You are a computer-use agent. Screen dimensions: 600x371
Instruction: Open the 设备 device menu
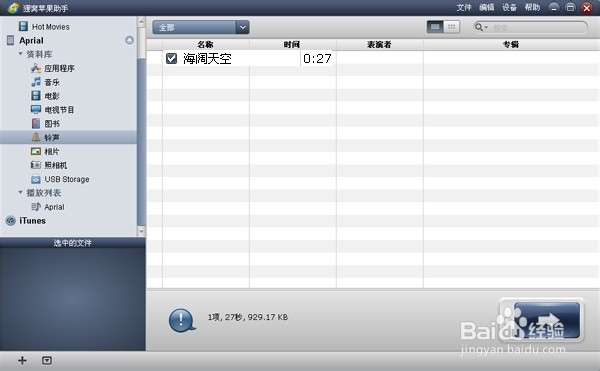coord(509,7)
